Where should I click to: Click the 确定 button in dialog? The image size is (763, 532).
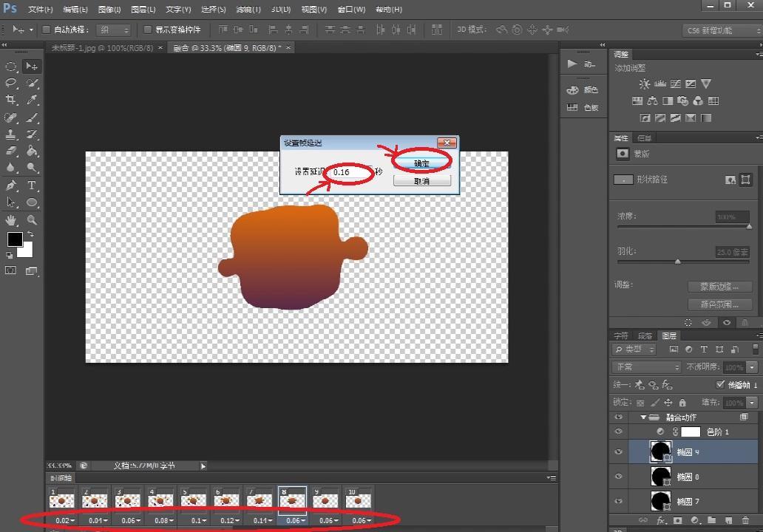[421, 163]
